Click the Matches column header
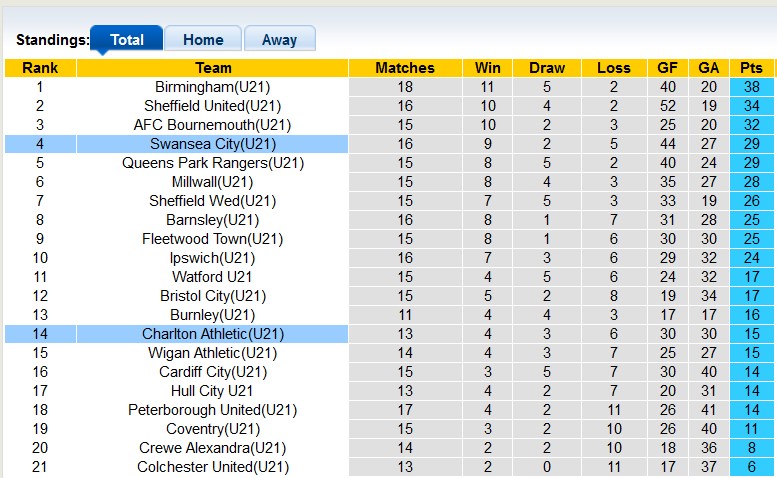Screen dimensions: 777x478 click(405, 68)
